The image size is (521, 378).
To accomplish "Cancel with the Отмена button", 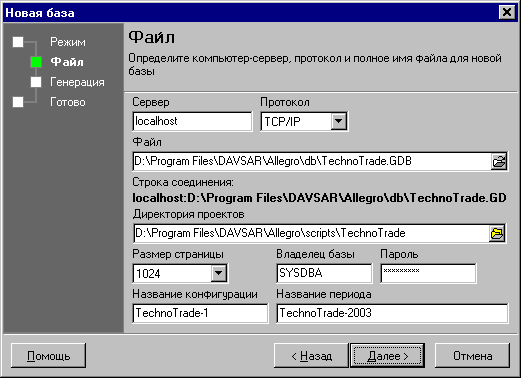I will tap(472, 356).
